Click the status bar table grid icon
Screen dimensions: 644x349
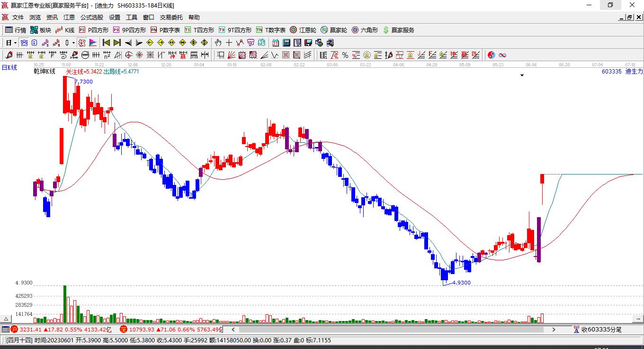pyautogui.click(x=5, y=330)
